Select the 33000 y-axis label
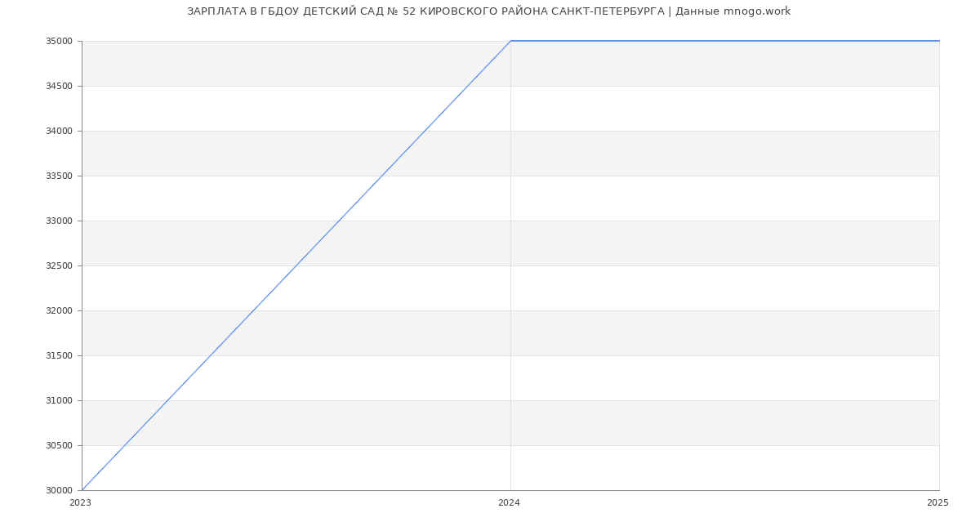Image resolution: width=980 pixels, height=531 pixels. [x=60, y=221]
